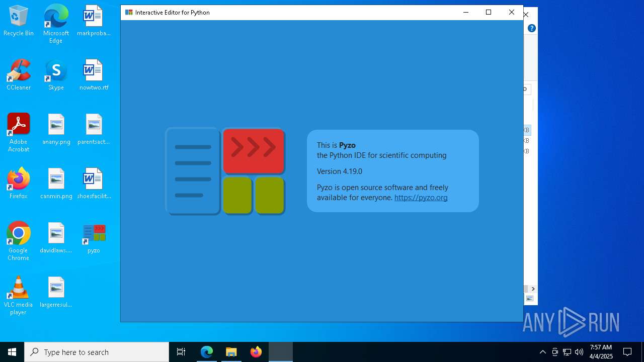Select the anany.png image file

coord(56,130)
